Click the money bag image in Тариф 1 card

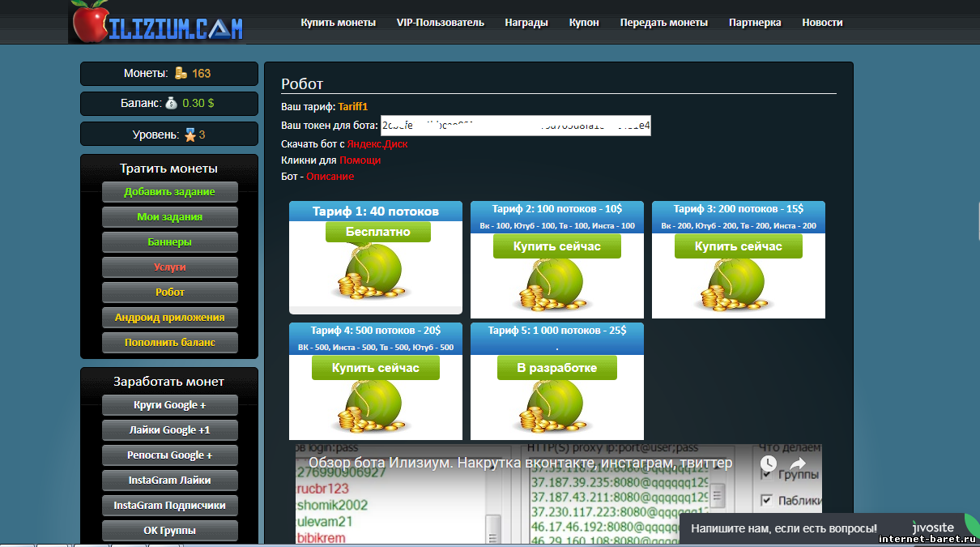point(374,272)
